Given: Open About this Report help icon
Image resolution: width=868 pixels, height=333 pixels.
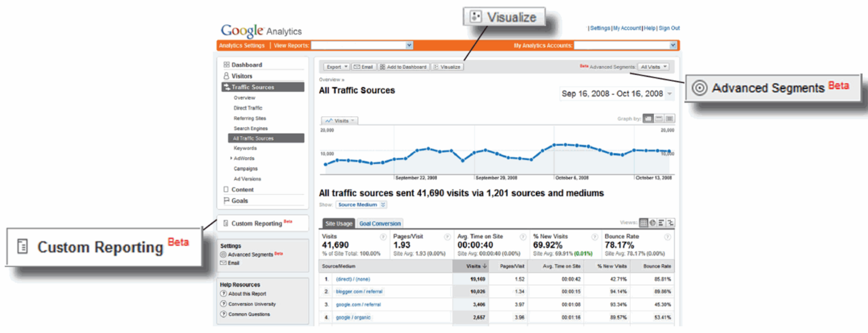Looking at the screenshot, I should click(x=224, y=293).
